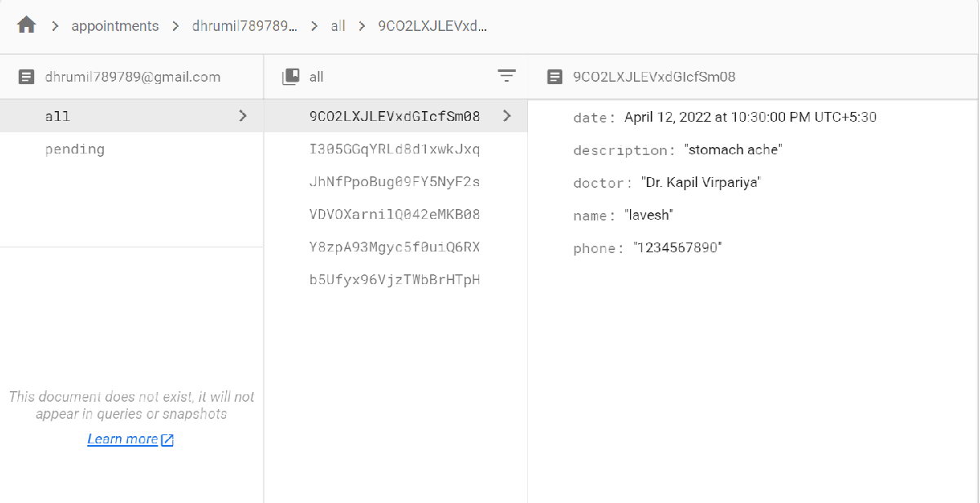Image resolution: width=980 pixels, height=503 pixels.
Task: Click document icon beside 9CO2LXJLEVxdGIcfSm08 header
Action: click(555, 77)
